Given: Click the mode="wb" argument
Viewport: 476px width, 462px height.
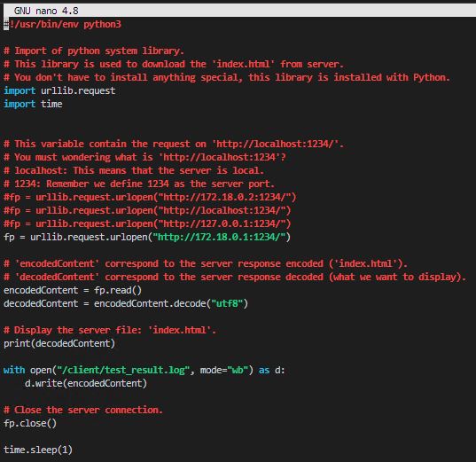Looking at the screenshot, I should (x=224, y=370).
